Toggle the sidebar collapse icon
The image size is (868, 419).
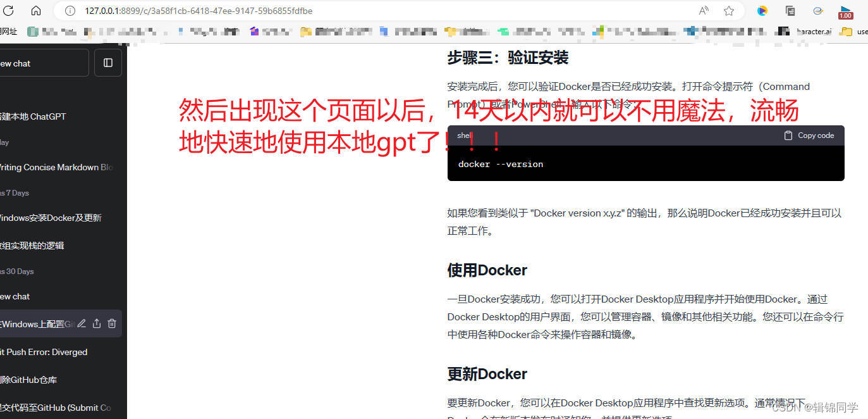coord(108,63)
